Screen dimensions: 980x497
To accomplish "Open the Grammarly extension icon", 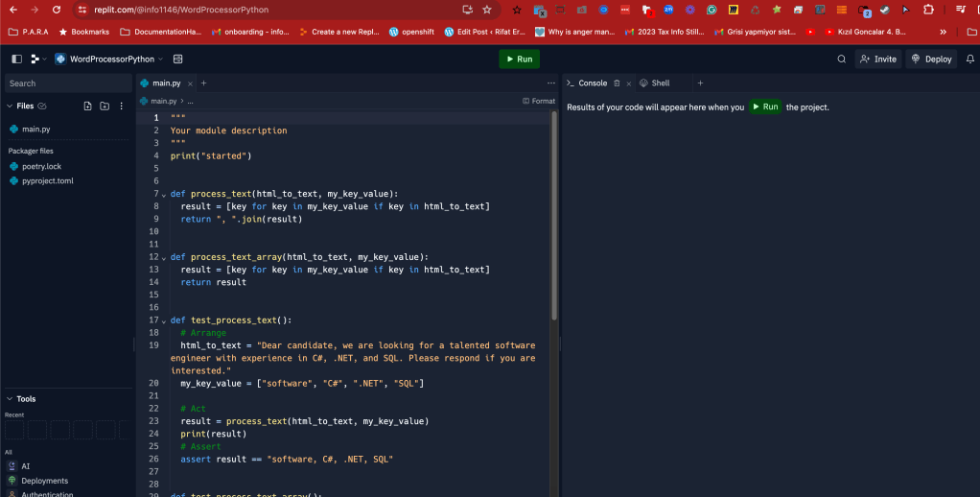I will [712, 10].
